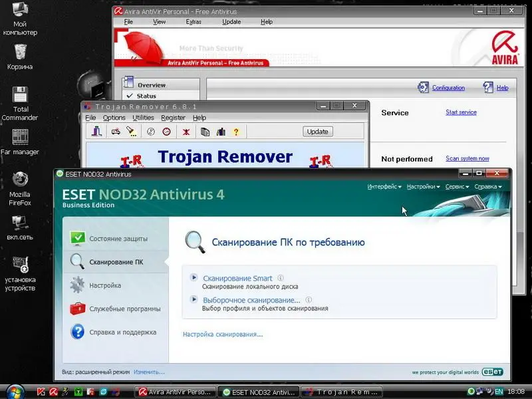Screen dimensions: 532x399
Task: Select the Mozilla FireFox desktop icon
Action: point(20,189)
